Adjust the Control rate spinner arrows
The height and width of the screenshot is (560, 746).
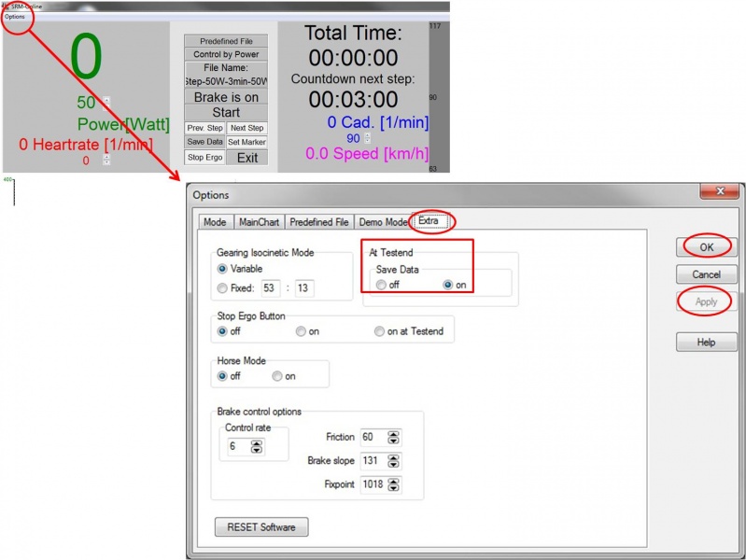click(257, 447)
